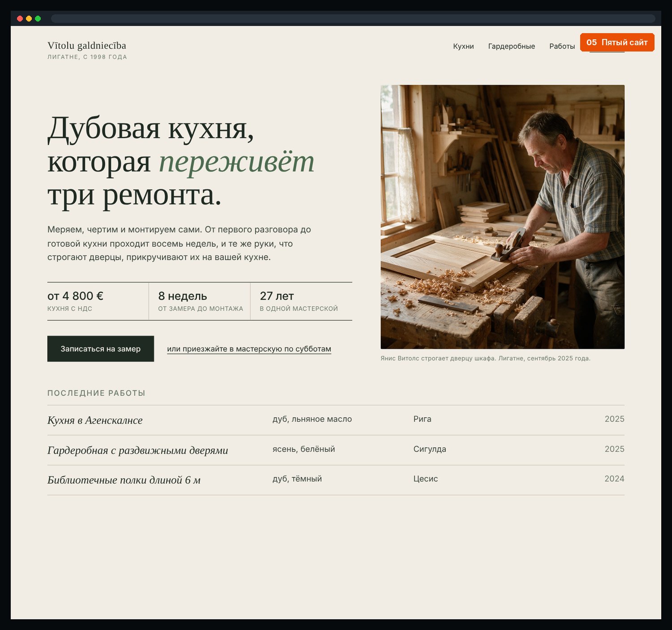Image resolution: width=672 pixels, height=630 pixels.
Task: Follow the link about visiting the workshop on Saturdays
Action: click(x=249, y=349)
